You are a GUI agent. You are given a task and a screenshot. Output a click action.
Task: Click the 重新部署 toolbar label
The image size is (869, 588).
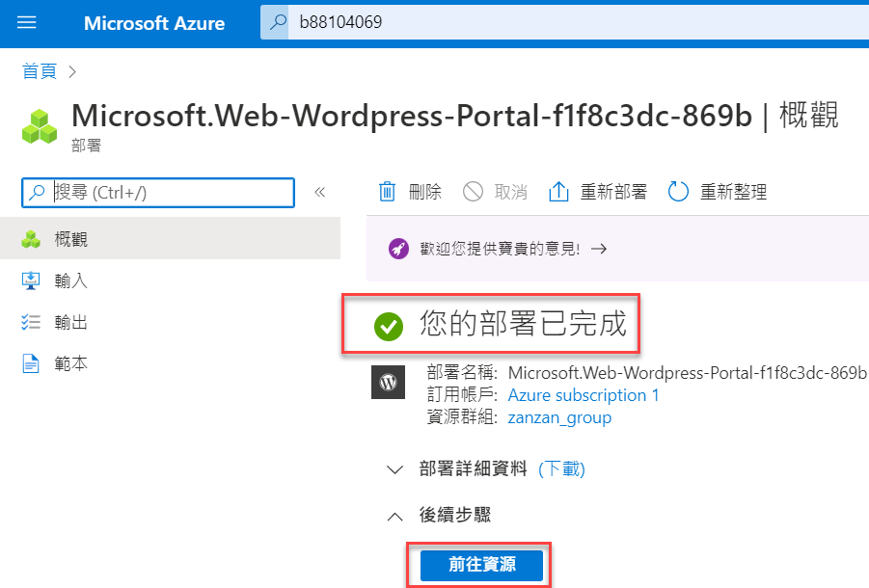(x=613, y=192)
